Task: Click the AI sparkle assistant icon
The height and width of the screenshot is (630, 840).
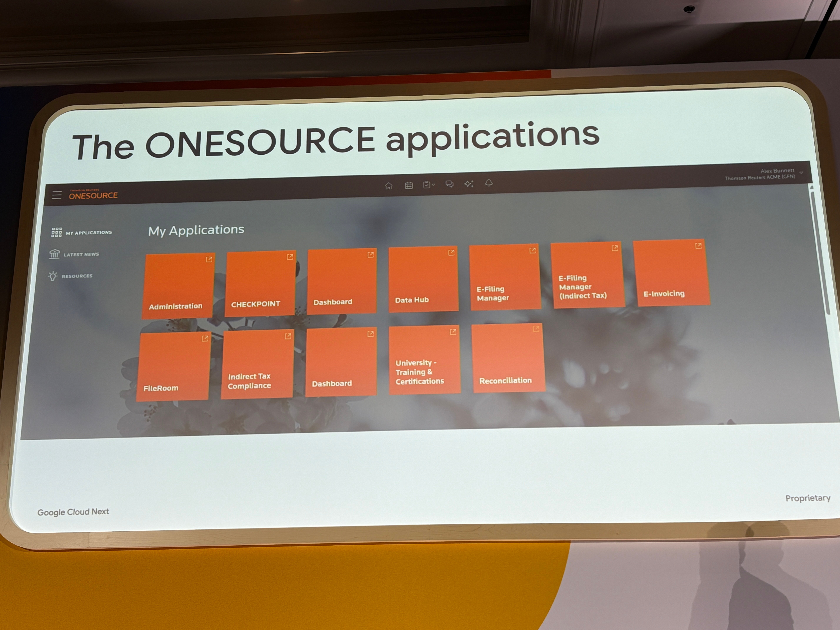Action: (x=469, y=184)
